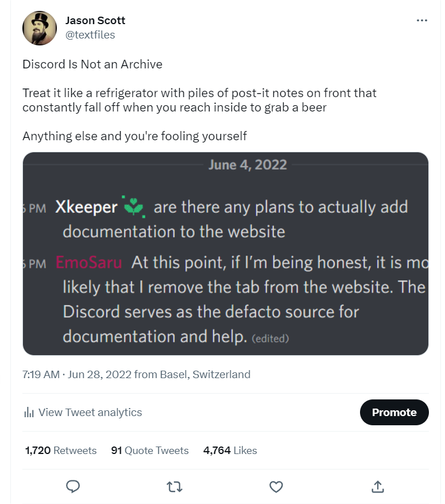
Task: Open Jason Scott's profile via display name
Action: point(95,20)
